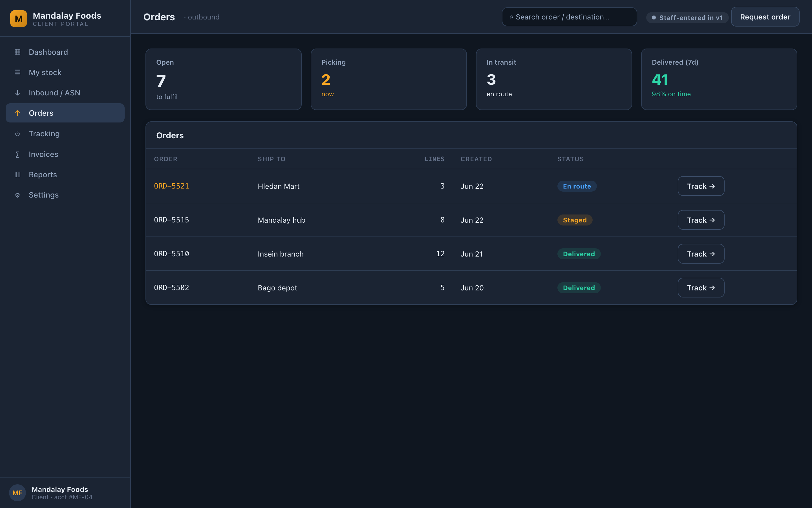The width and height of the screenshot is (812, 508).
Task: Click the Staged status badge
Action: pyautogui.click(x=575, y=220)
